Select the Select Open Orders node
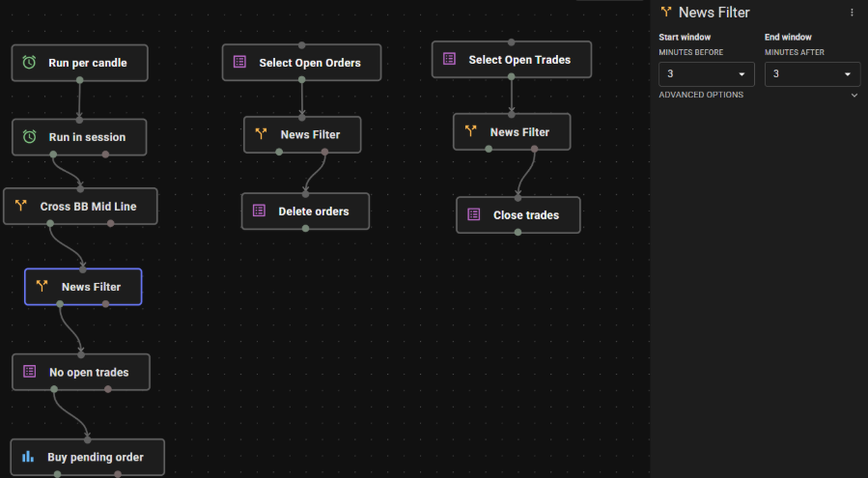The width and height of the screenshot is (868, 478). click(301, 63)
